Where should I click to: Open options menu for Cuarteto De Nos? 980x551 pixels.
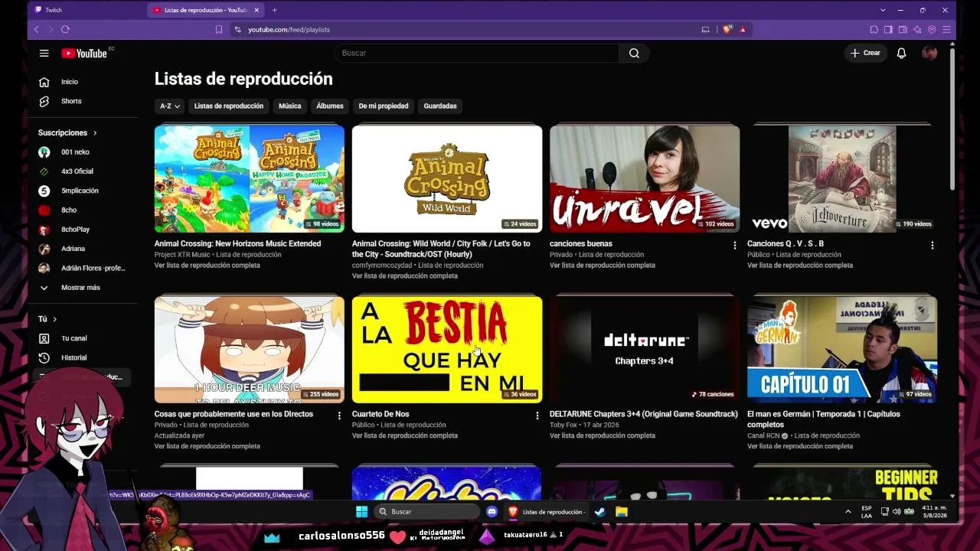coord(537,416)
